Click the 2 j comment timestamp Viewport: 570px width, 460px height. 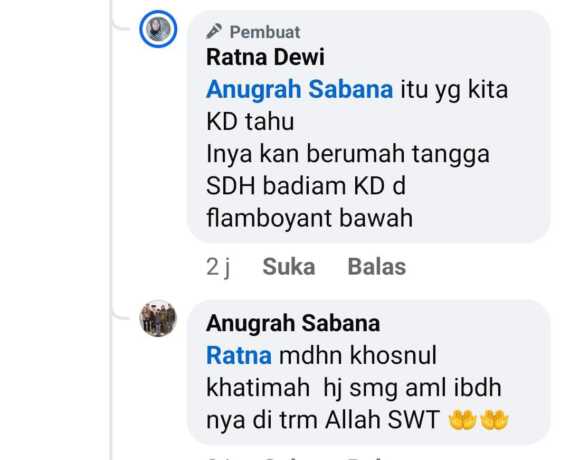(x=218, y=267)
